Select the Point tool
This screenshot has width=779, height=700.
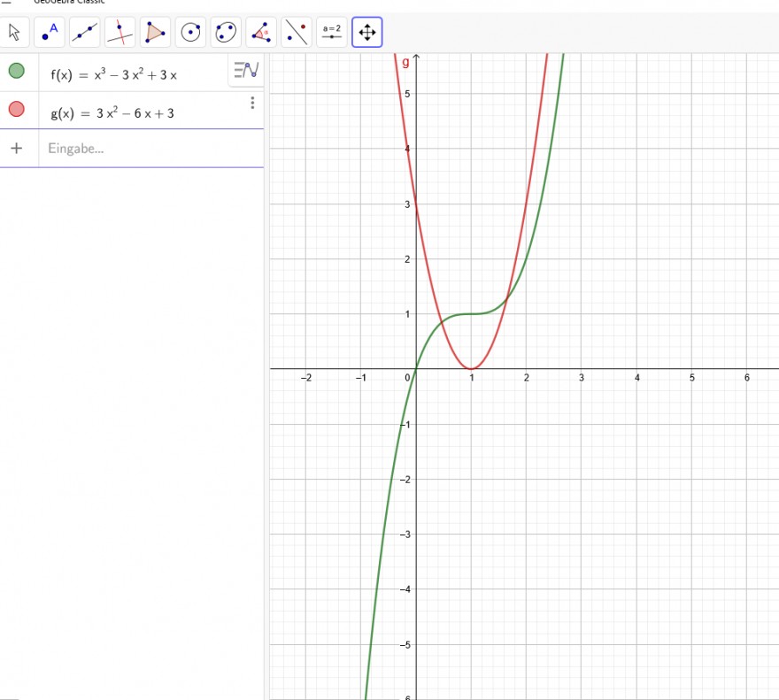click(50, 32)
